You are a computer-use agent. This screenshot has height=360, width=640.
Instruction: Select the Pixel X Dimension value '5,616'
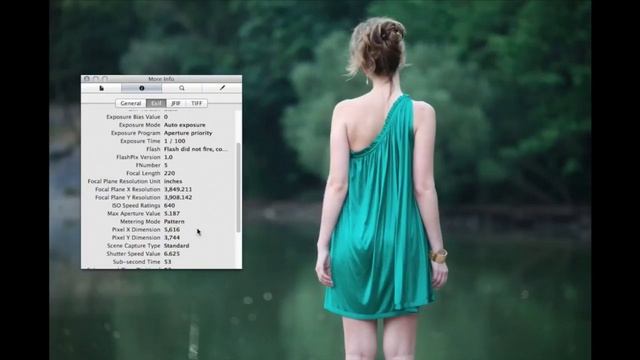click(x=172, y=229)
